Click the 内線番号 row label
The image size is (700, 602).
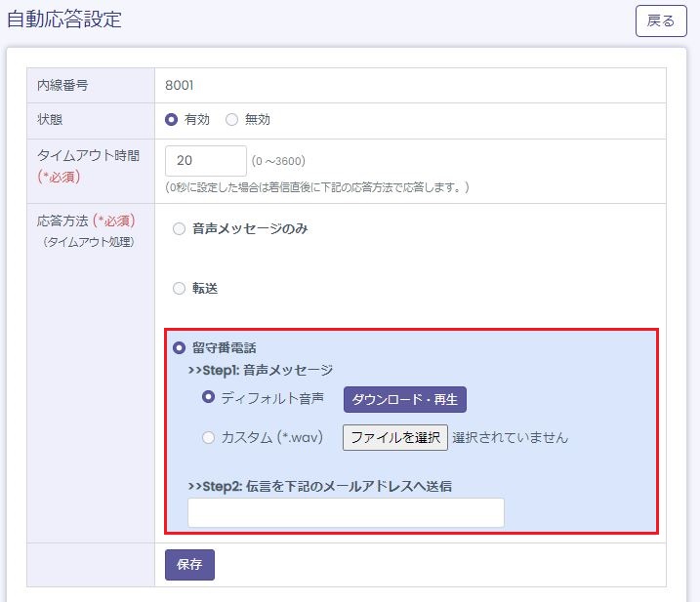pos(62,85)
